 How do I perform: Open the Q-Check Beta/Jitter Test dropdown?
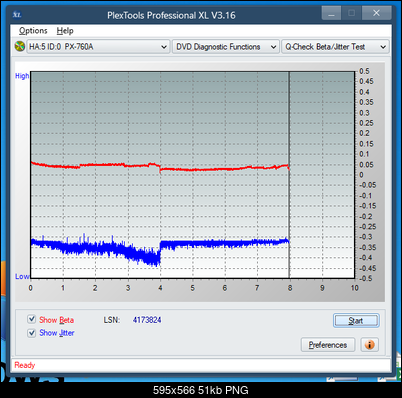point(335,47)
